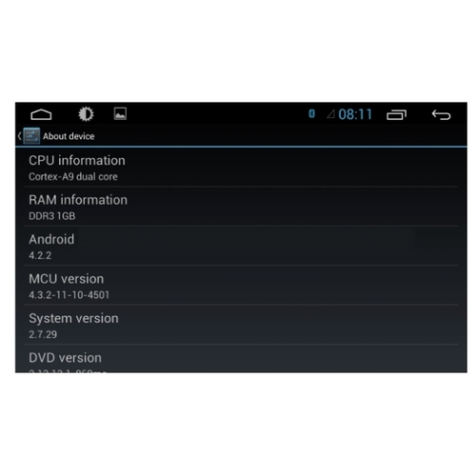Open the picture gallery icon
Image resolution: width=476 pixels, height=476 pixels.
[x=120, y=113]
